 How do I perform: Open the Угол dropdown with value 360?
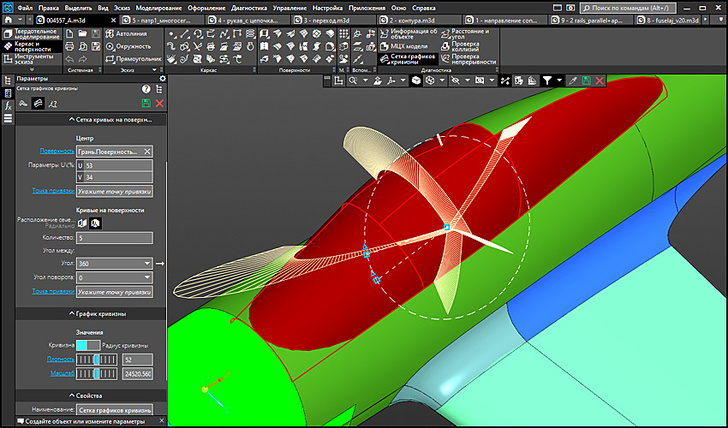[114, 264]
